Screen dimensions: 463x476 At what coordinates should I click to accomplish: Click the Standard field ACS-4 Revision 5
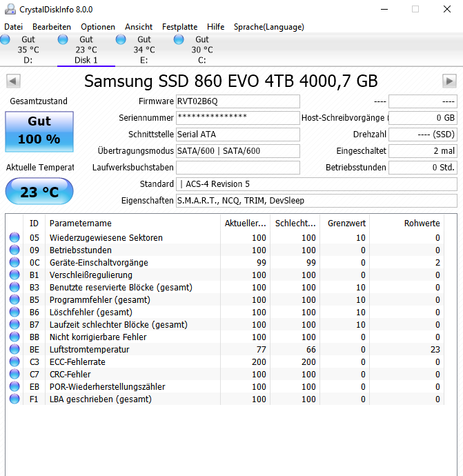coord(316,184)
